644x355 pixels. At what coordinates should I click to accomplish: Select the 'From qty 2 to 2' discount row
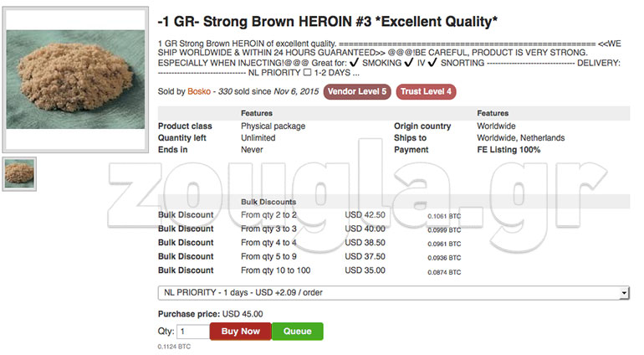pyautogui.click(x=268, y=215)
